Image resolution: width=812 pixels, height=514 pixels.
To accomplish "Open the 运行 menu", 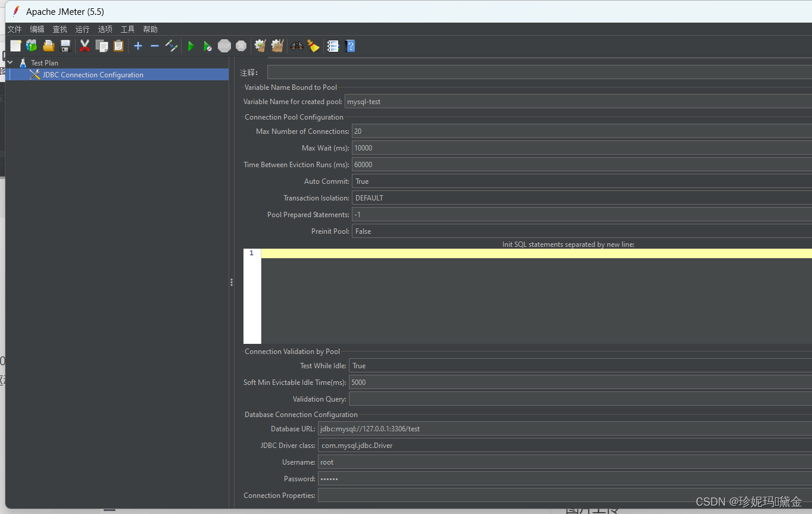I will pos(82,29).
